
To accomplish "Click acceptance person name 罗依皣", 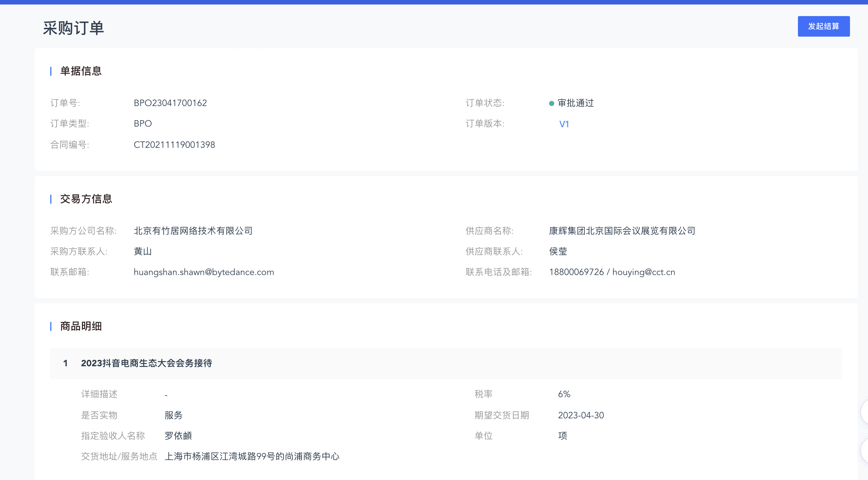I will (178, 436).
